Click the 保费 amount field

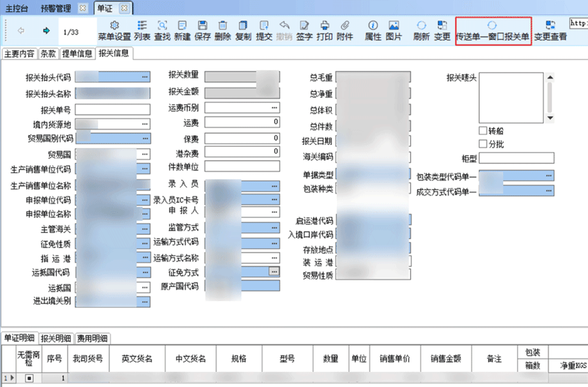[x=242, y=138]
